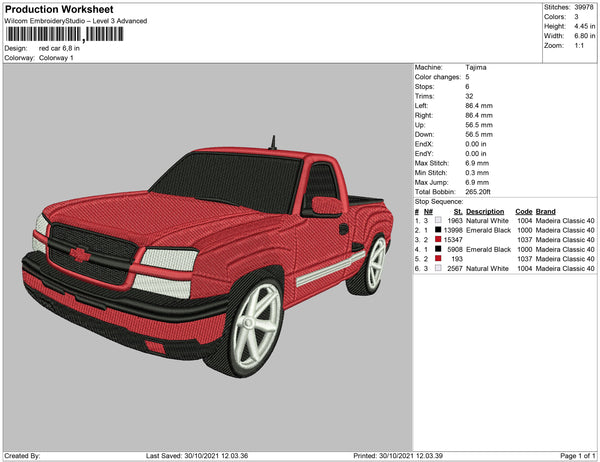
Task: Select the Trims value 32
Action: coord(469,96)
